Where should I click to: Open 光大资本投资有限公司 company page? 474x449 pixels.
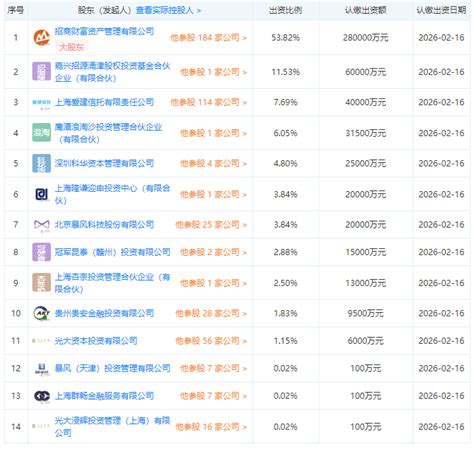96,341
